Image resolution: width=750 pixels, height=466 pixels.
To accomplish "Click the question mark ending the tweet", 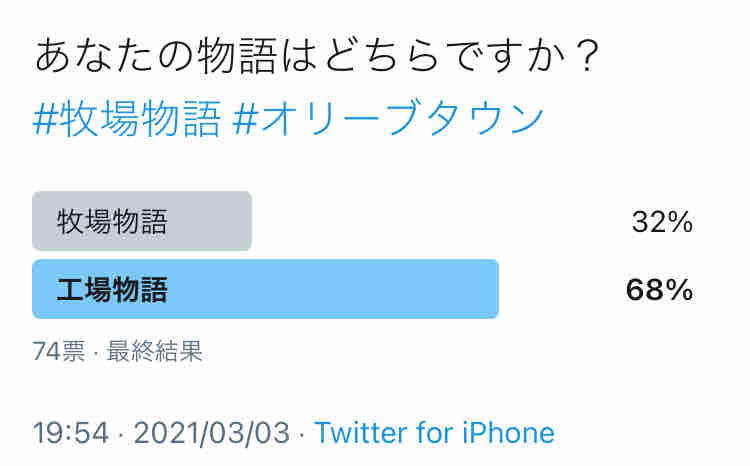I will point(587,56).
